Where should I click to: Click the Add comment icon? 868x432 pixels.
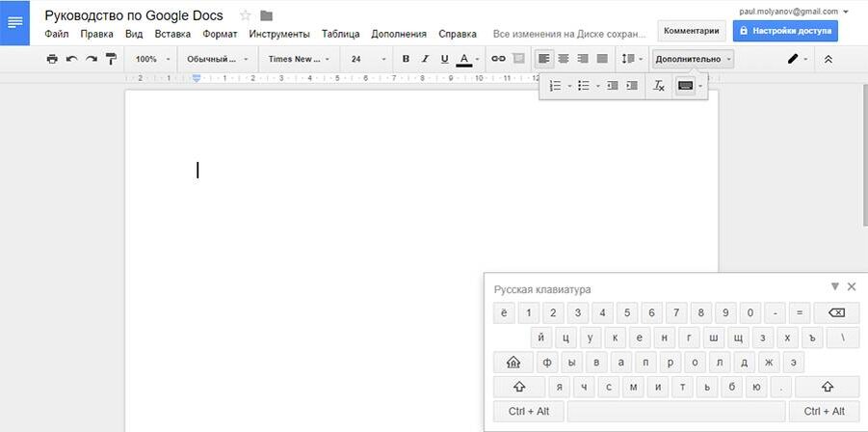(518, 59)
